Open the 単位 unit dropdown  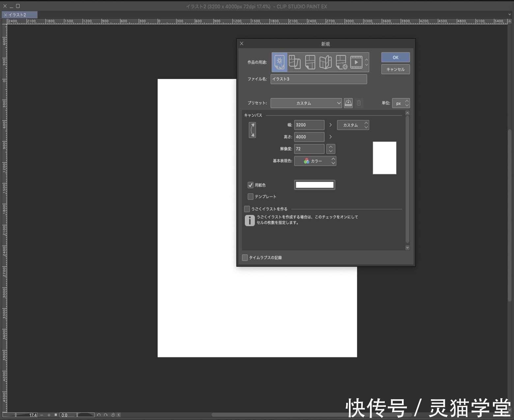tap(401, 103)
